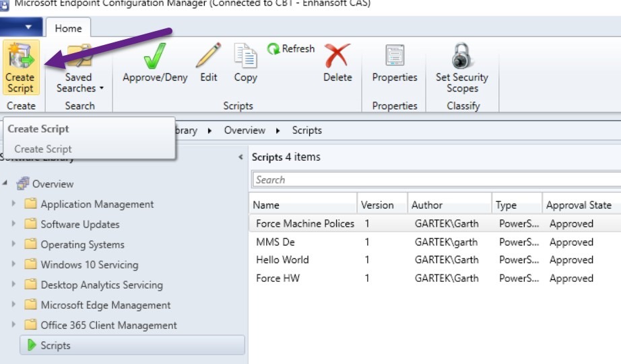Click the Overview node icon in tree
The width and height of the screenshot is (621, 364).
coord(23,184)
